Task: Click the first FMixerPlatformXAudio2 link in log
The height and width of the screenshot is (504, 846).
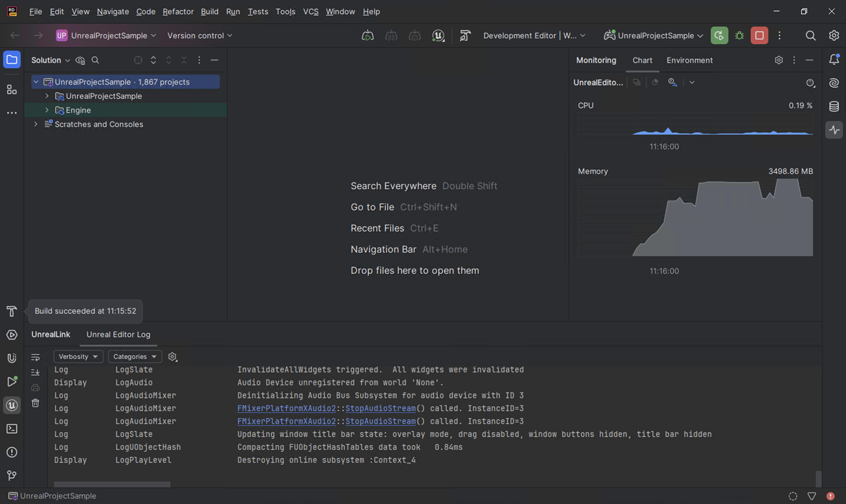Action: [287, 409]
